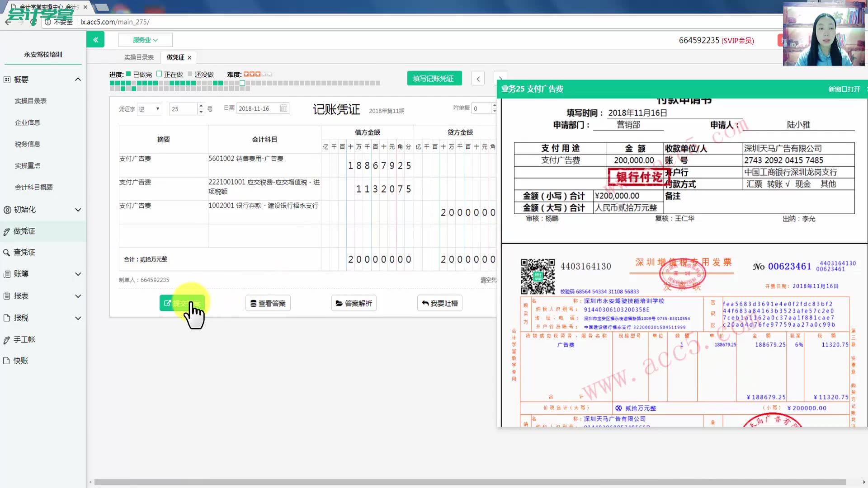Expand the 初始化 sidebar section

click(78, 210)
